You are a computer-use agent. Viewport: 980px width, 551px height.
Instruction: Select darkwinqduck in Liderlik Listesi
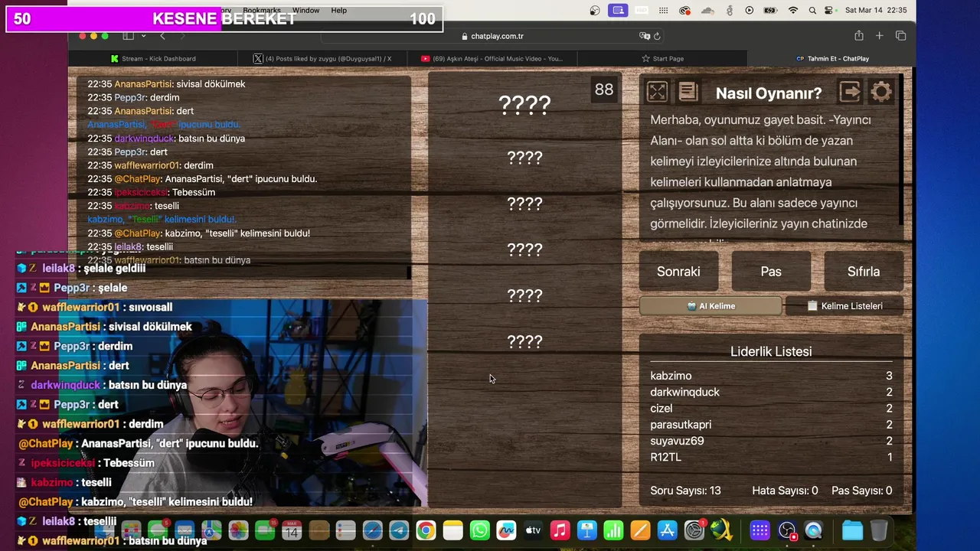coord(771,392)
